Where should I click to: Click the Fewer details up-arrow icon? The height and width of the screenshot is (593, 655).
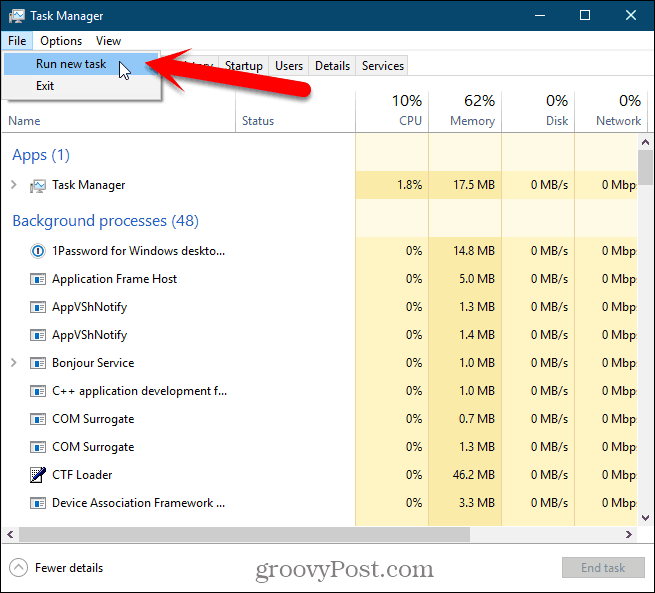click(18, 568)
